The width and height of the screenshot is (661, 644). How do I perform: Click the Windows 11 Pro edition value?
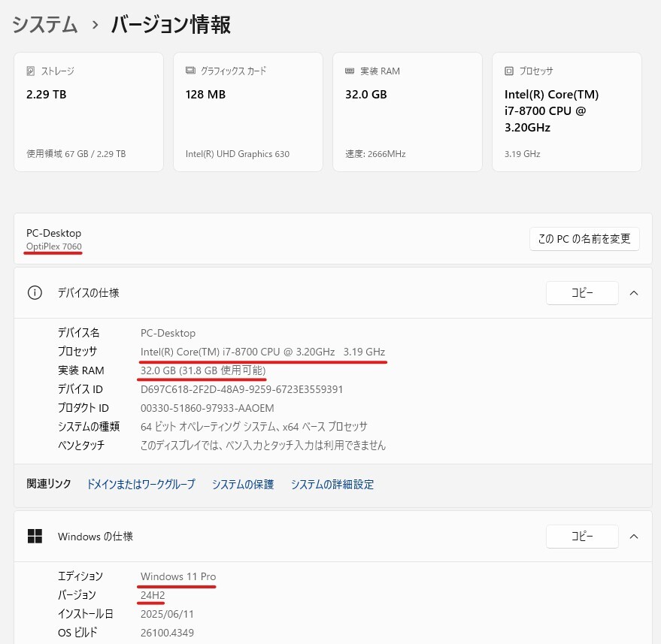[x=178, y=576]
